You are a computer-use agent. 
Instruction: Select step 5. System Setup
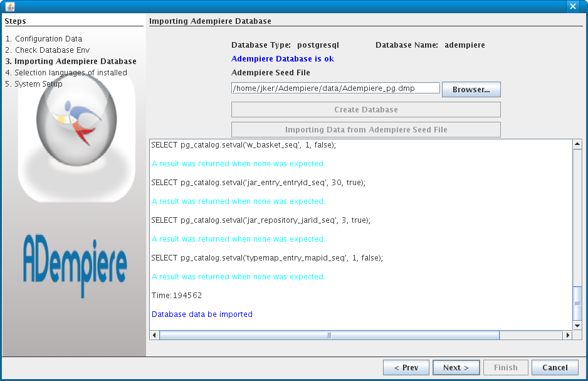point(34,83)
